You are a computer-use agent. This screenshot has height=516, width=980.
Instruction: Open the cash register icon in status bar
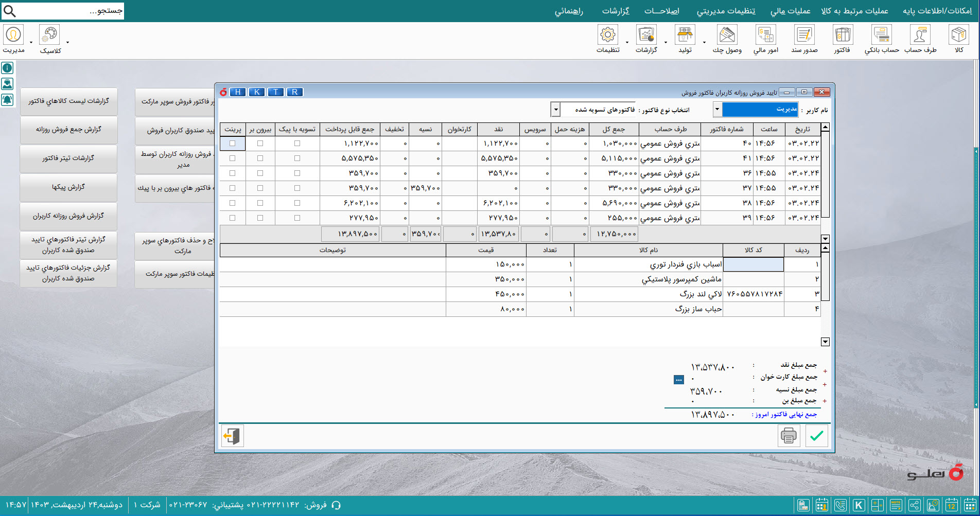tap(803, 505)
